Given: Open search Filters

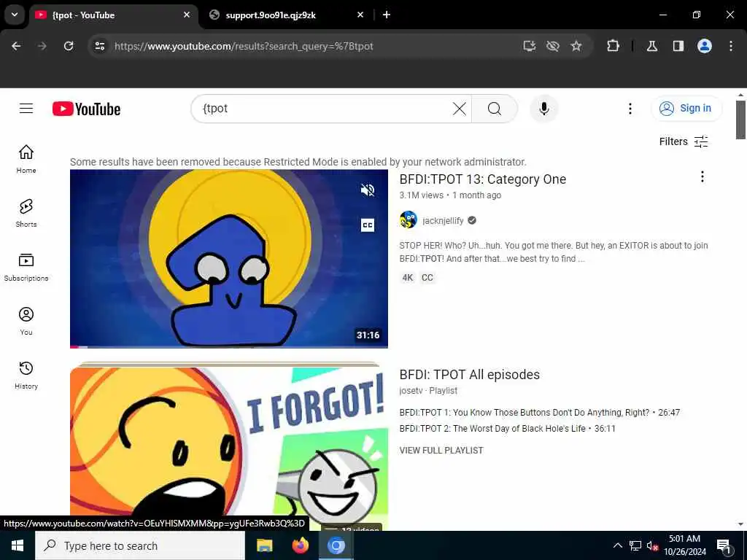Looking at the screenshot, I should [x=684, y=141].
